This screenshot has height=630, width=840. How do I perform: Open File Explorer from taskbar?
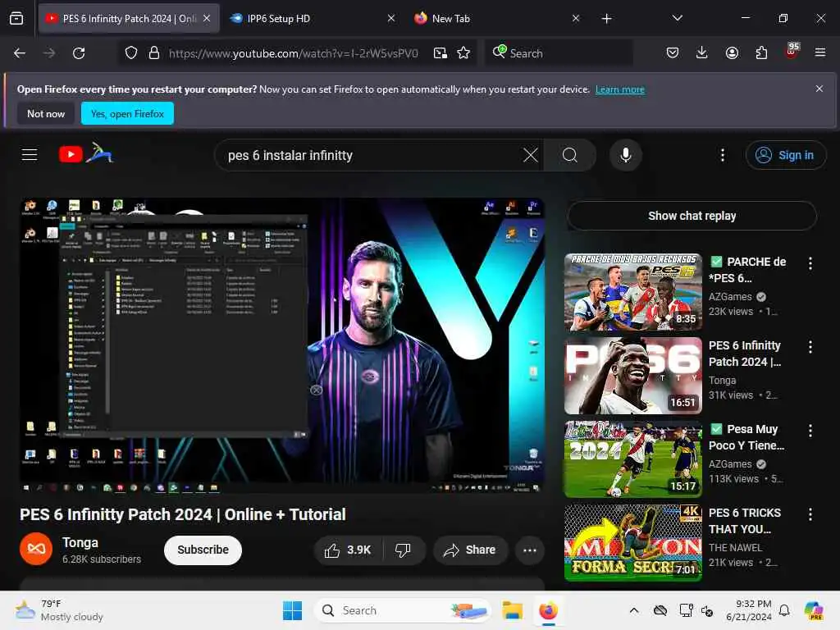pos(512,610)
